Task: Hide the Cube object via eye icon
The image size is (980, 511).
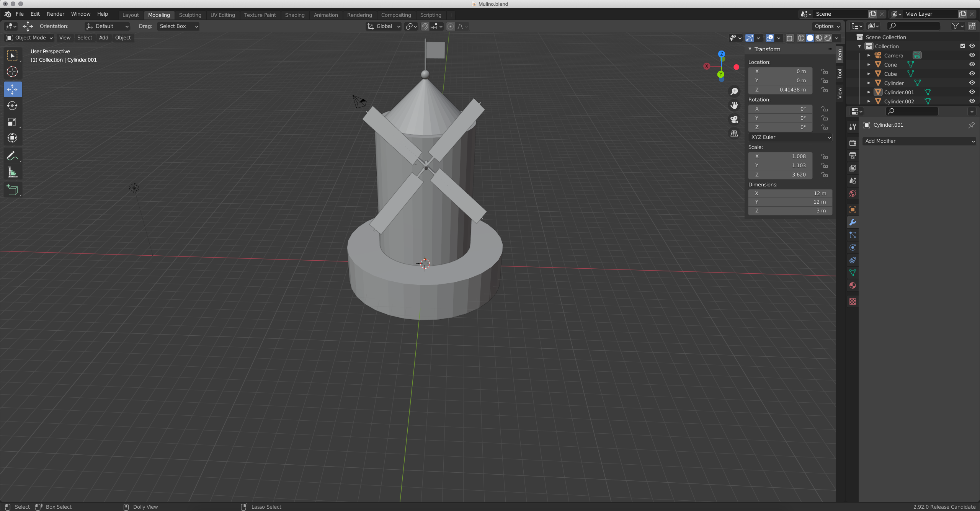Action: (x=972, y=73)
